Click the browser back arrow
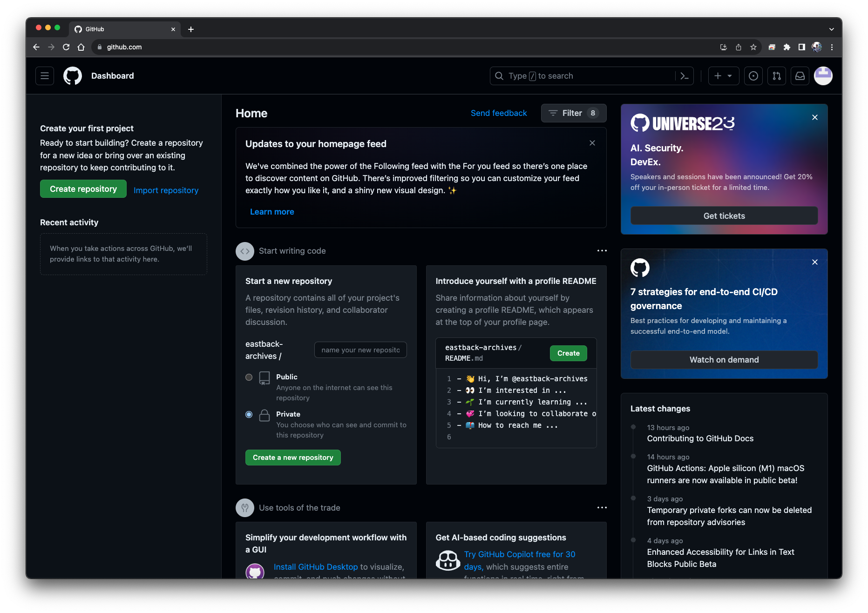 [36, 47]
